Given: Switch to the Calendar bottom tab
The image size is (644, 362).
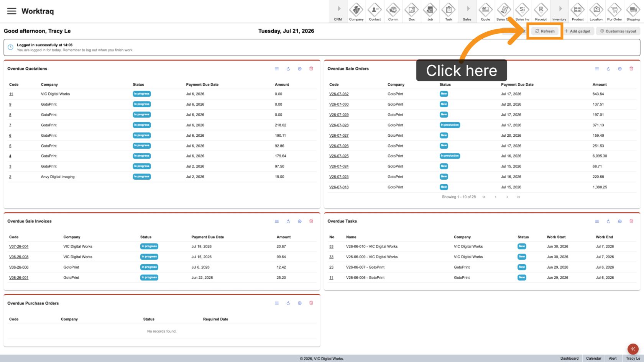Looking at the screenshot, I should click(593, 359).
